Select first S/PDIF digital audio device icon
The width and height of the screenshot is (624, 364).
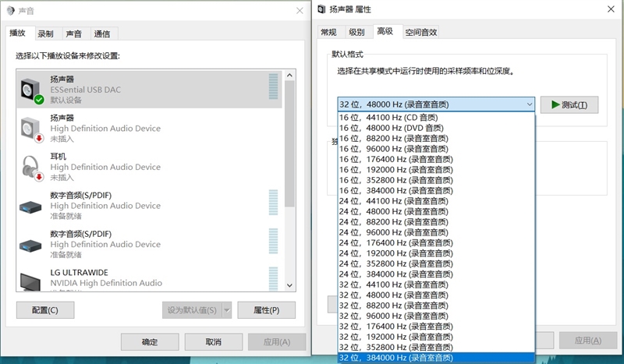click(30, 207)
